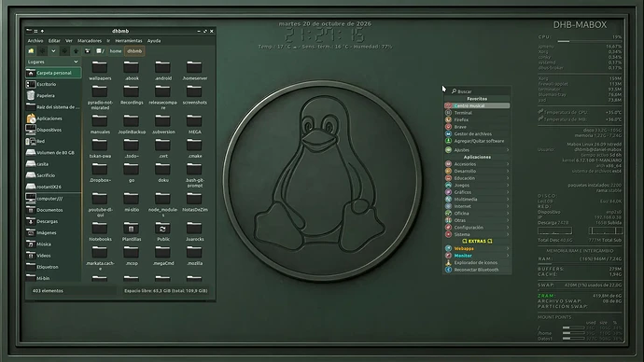Open the Marcadores menu
The width and height of the screenshot is (644, 362).
(x=90, y=41)
